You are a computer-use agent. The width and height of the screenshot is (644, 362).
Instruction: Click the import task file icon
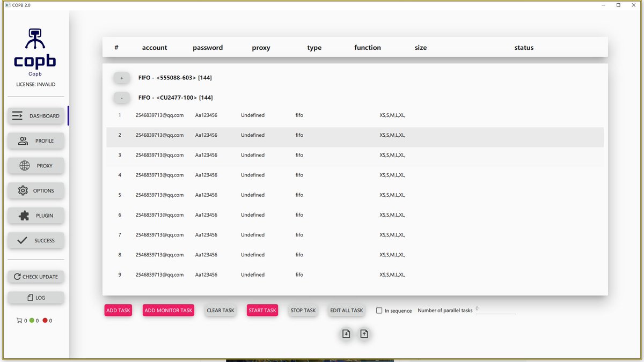(346, 334)
